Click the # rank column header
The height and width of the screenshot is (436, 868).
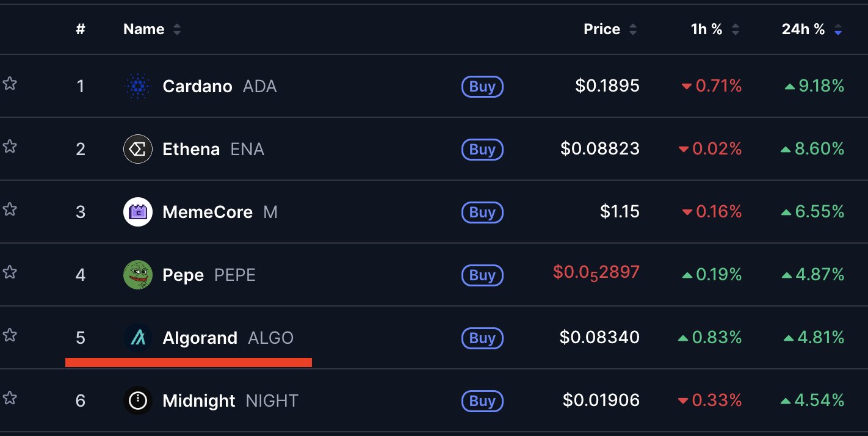click(x=81, y=29)
